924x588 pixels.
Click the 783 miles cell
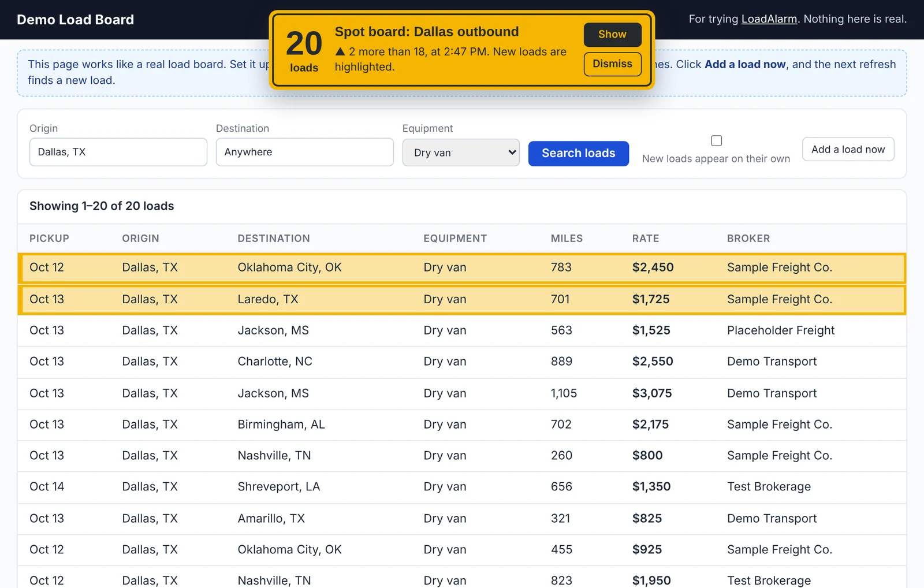pos(561,267)
